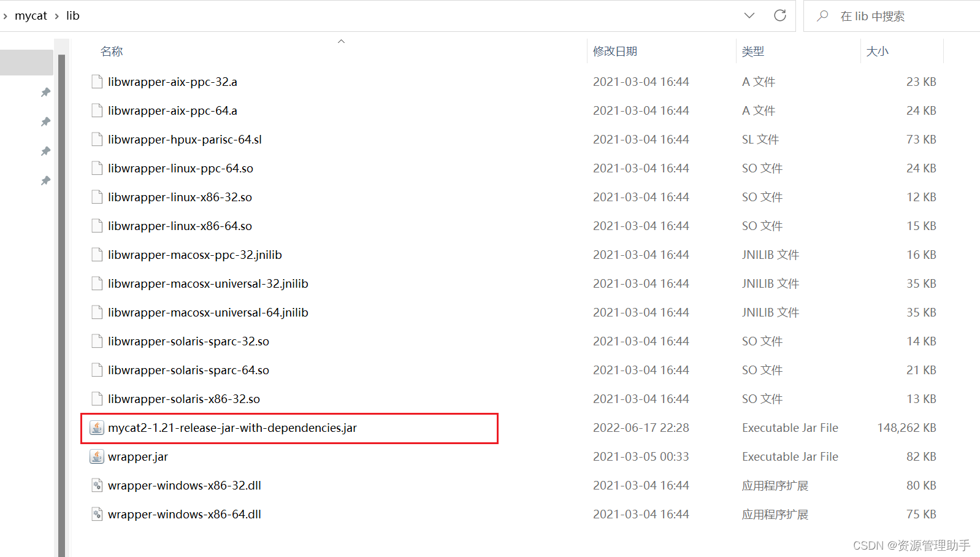Image resolution: width=980 pixels, height=557 pixels.
Task: Select file name wrapper-windows-x86-32.dll
Action: click(185, 485)
